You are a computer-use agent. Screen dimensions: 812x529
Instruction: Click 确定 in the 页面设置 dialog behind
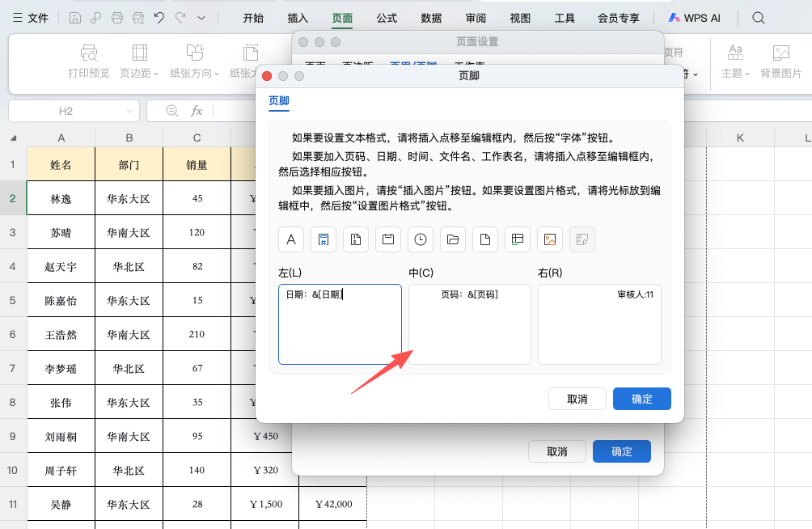coord(622,451)
